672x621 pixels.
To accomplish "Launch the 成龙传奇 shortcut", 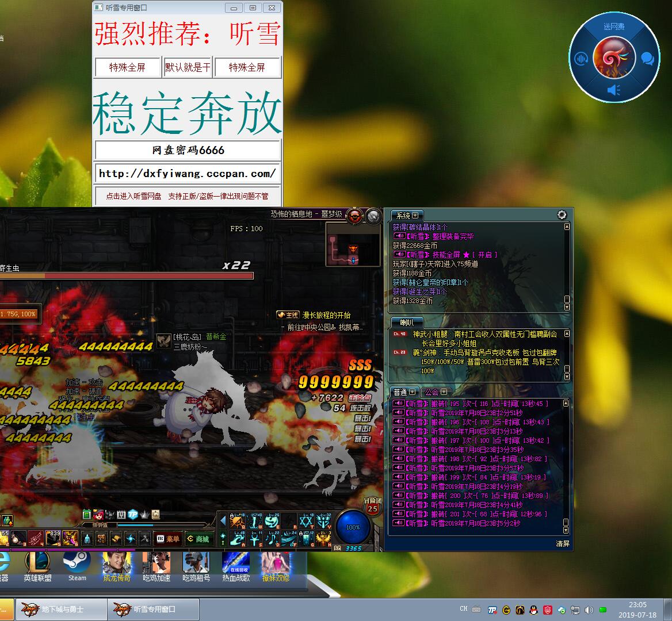I will click(117, 566).
